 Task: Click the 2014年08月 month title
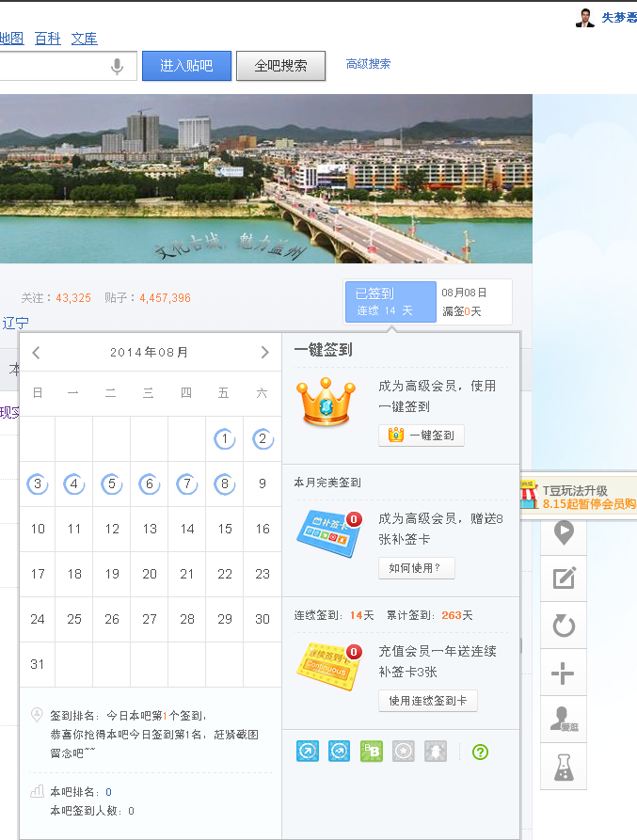tap(150, 353)
